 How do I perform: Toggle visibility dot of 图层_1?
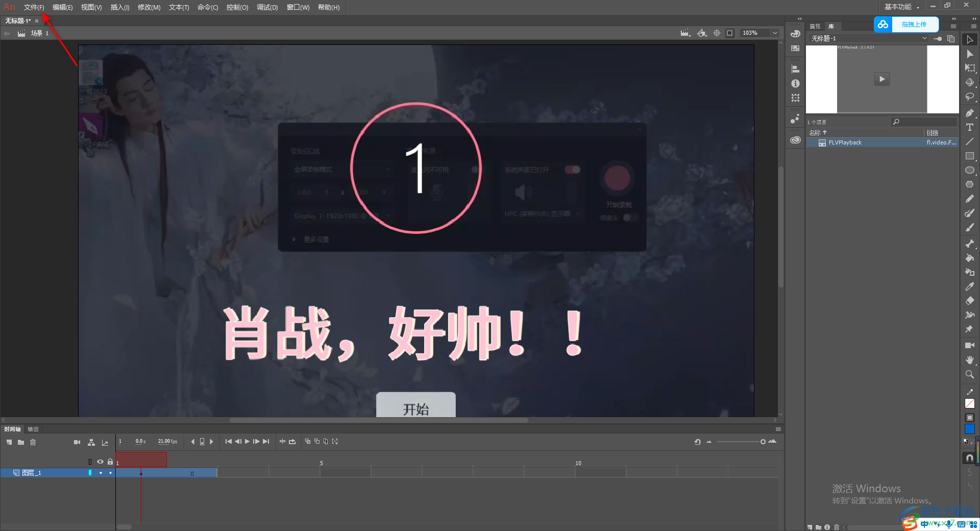coord(101,473)
